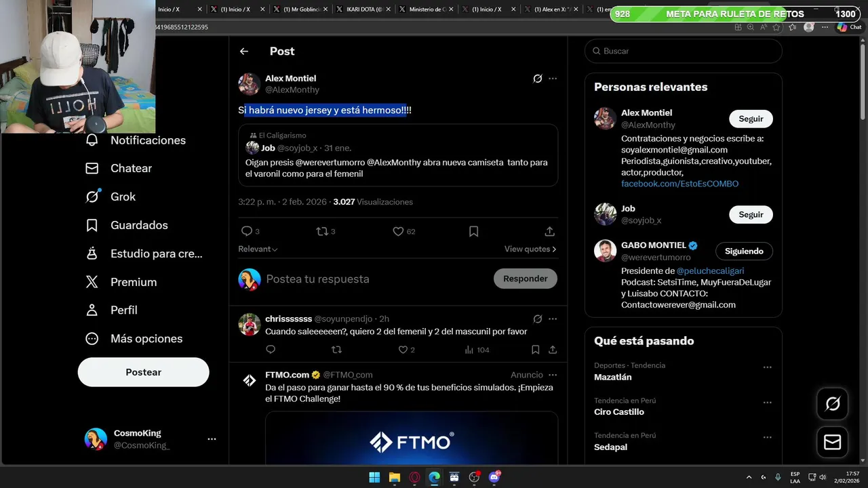Open the taskbar clock showing 17:57
Image resolution: width=868 pixels, height=488 pixels.
pyautogui.click(x=846, y=477)
